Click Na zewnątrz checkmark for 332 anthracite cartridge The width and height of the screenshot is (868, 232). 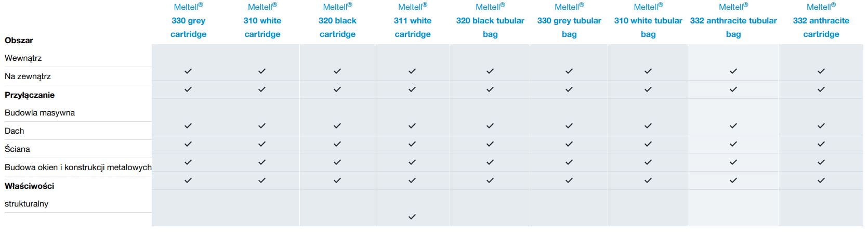coord(821,89)
